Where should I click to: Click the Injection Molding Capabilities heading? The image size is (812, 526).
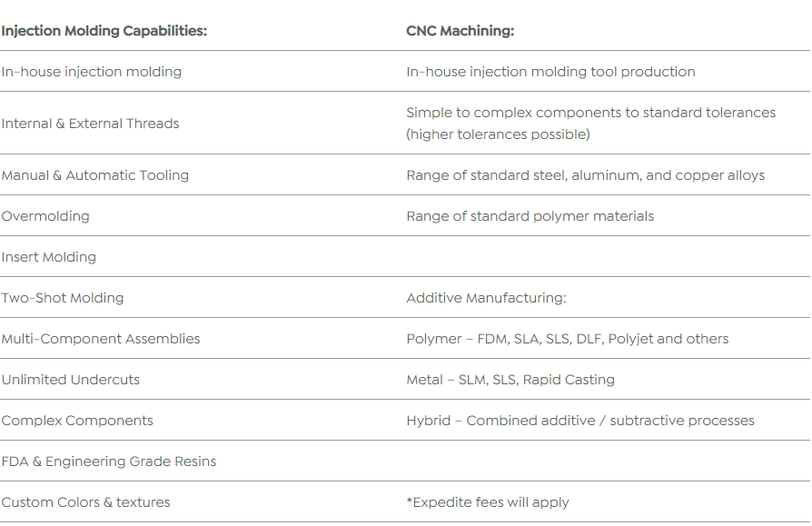[x=104, y=31]
